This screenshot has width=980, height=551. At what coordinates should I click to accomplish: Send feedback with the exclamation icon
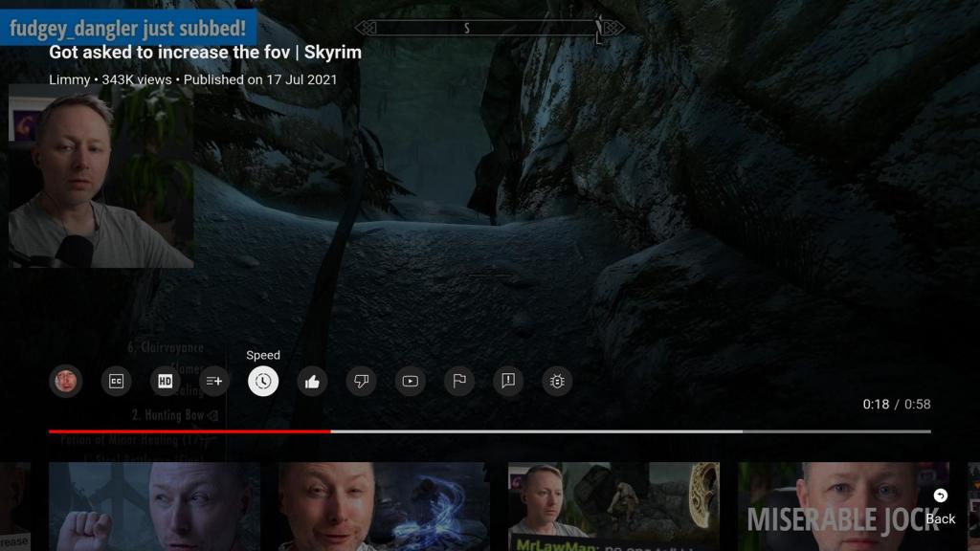[x=507, y=381]
